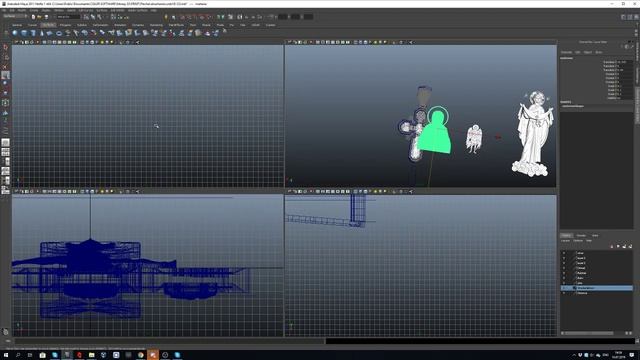Open the Options menu in the Layer Editor

578,241
